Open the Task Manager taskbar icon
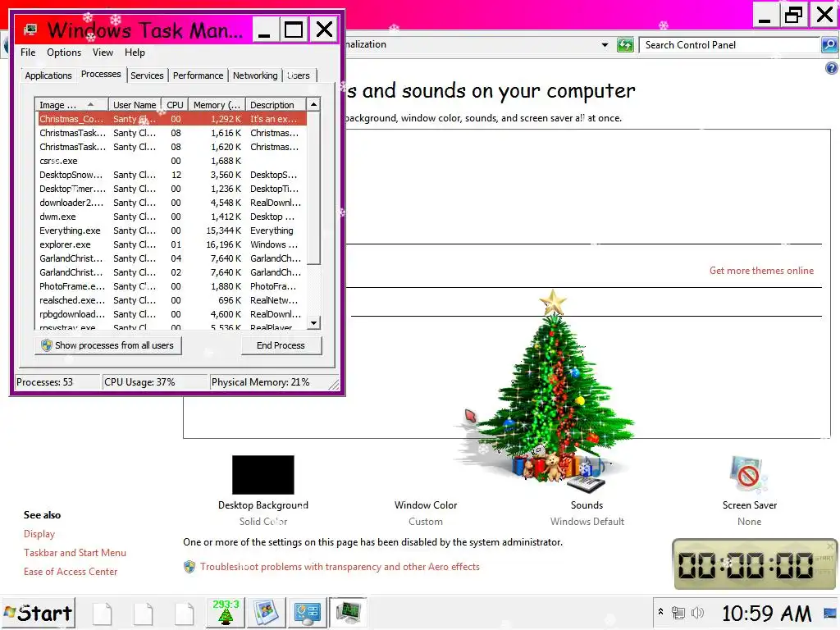The height and width of the screenshot is (630, 840). click(x=348, y=612)
